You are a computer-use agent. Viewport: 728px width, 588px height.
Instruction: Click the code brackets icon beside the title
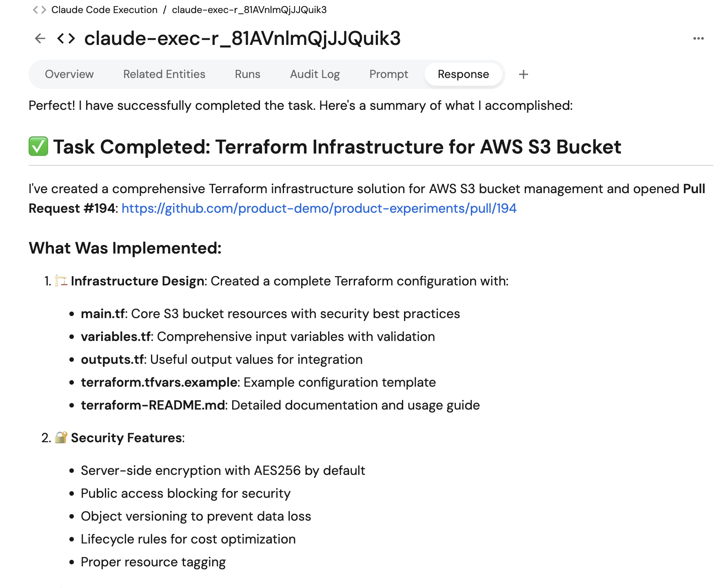[x=66, y=38]
